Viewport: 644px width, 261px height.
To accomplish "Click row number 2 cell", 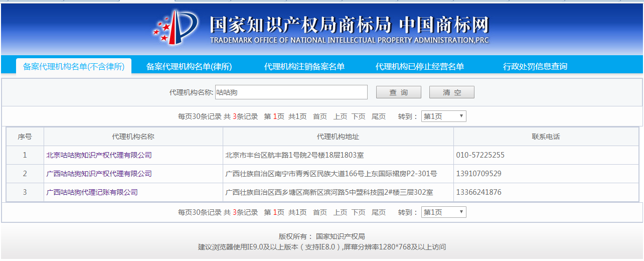I will 25,174.
